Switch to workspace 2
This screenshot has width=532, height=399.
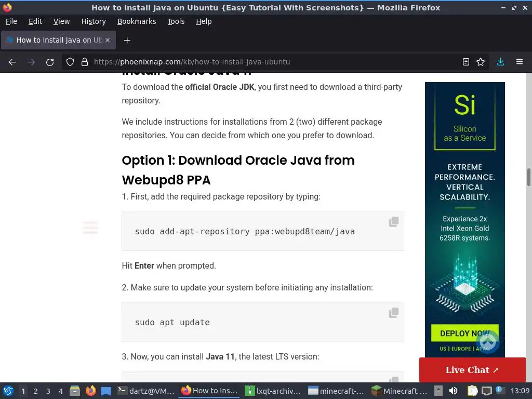pos(36,391)
